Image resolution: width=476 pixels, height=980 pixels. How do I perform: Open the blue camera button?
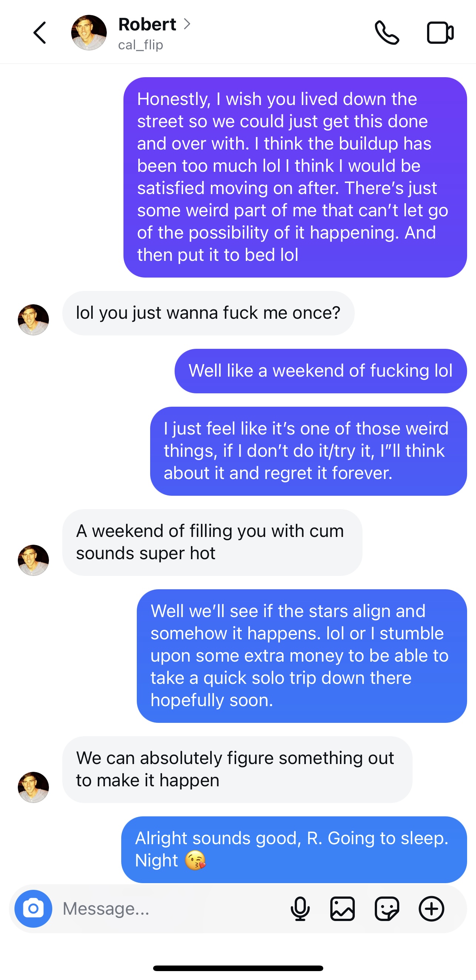(33, 908)
